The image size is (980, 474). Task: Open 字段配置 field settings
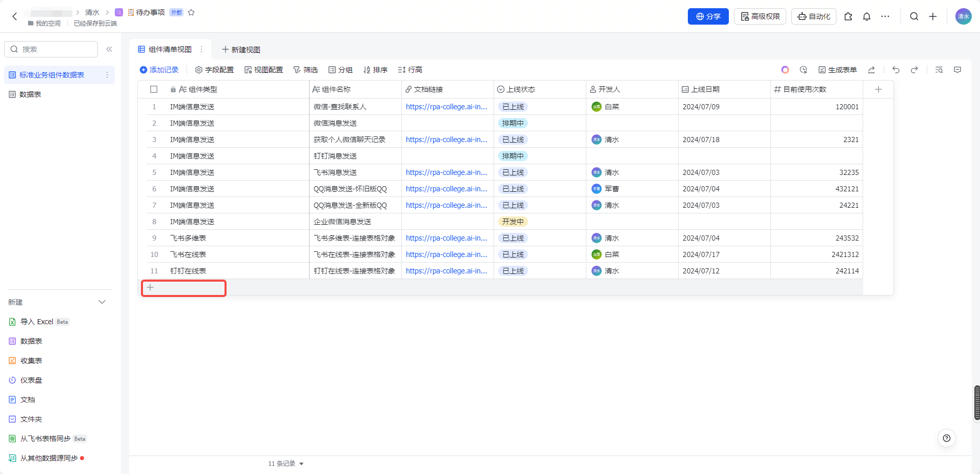[x=214, y=70]
